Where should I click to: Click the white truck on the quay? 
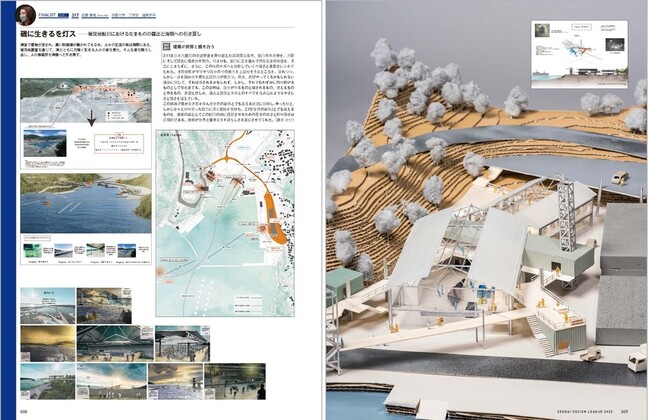(x=637, y=361)
